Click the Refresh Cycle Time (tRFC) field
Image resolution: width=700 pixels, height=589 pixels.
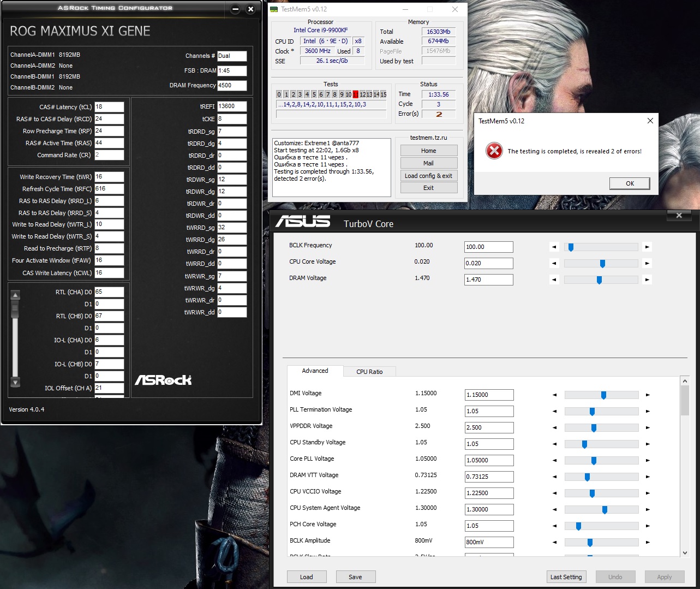[x=109, y=189]
